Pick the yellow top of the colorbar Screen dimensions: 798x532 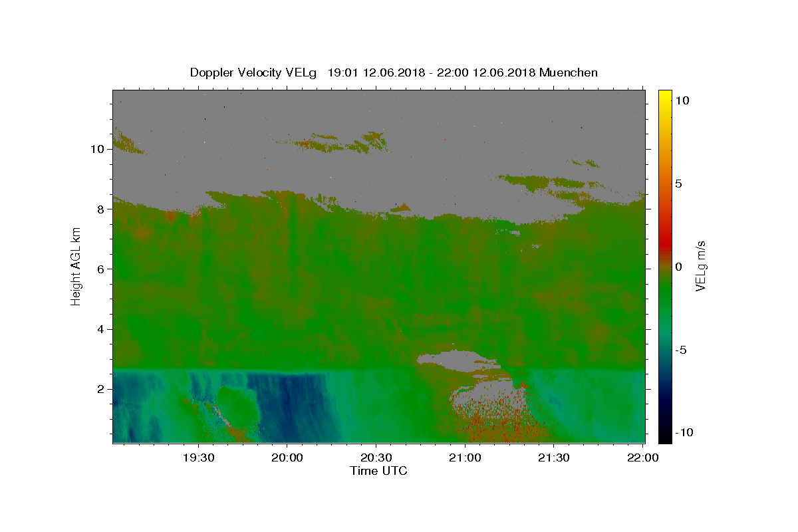(x=664, y=94)
